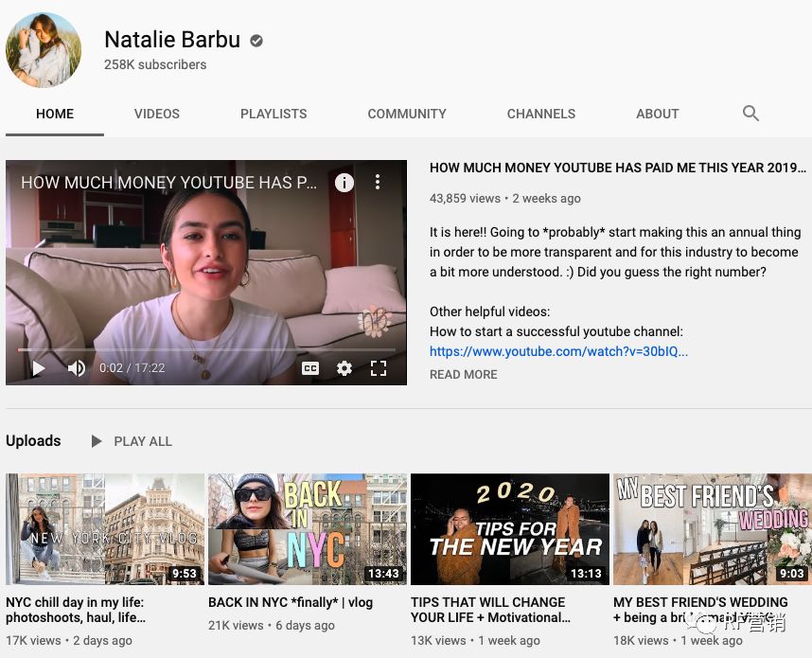Click the 13:43 duration badge
The height and width of the screenshot is (658, 812).
click(383, 573)
